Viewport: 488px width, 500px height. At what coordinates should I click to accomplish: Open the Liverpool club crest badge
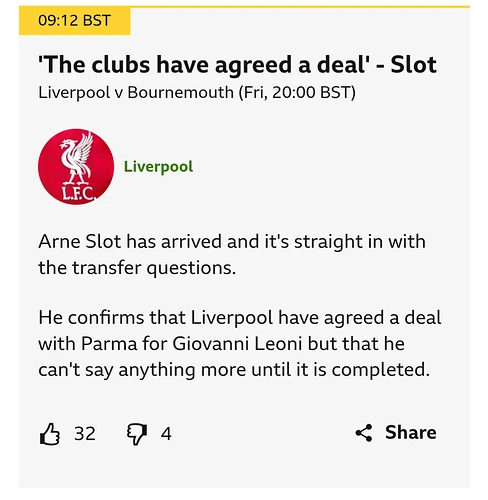coord(76,166)
